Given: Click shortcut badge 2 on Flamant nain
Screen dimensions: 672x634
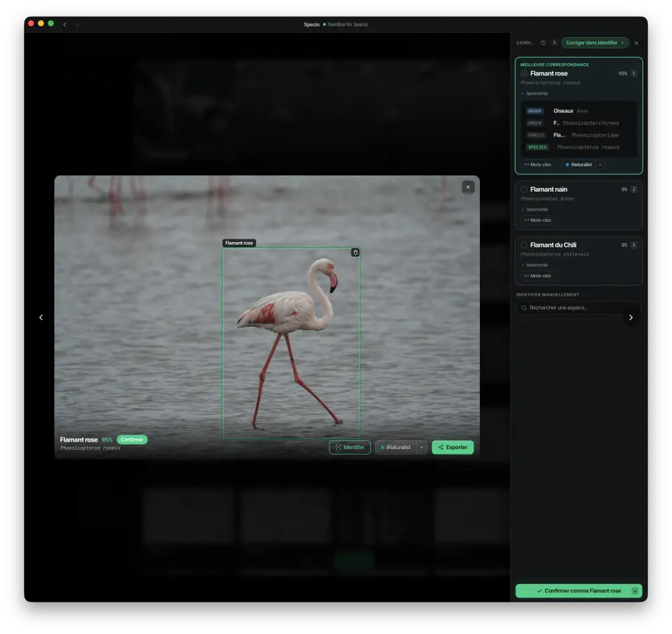Looking at the screenshot, I should point(634,189).
